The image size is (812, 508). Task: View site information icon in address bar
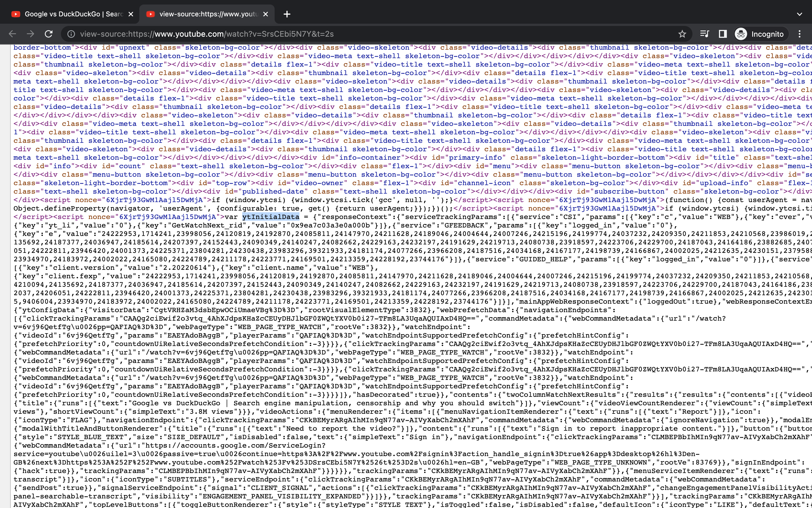[71, 34]
